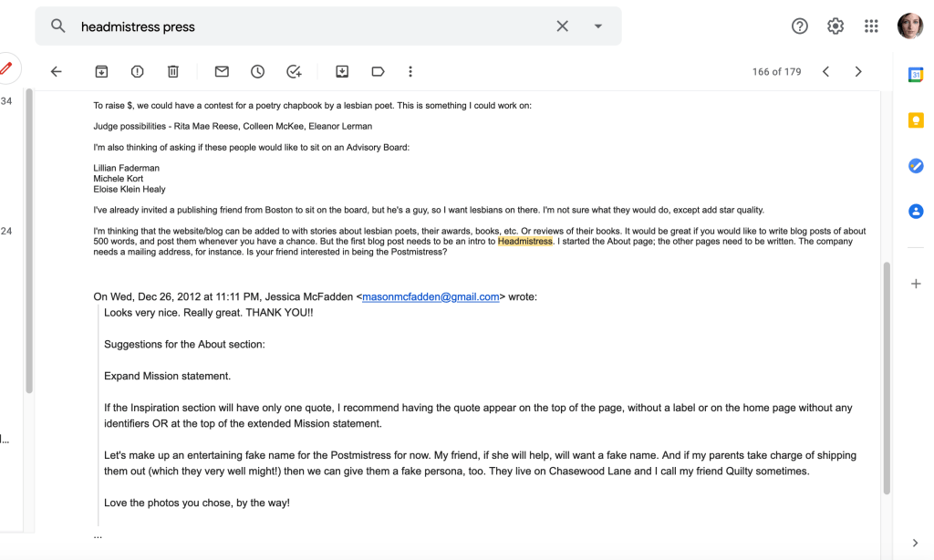This screenshot has height=560, width=934.
Task: Click the masonmcfadden@gmail.com email link
Action: (x=431, y=296)
